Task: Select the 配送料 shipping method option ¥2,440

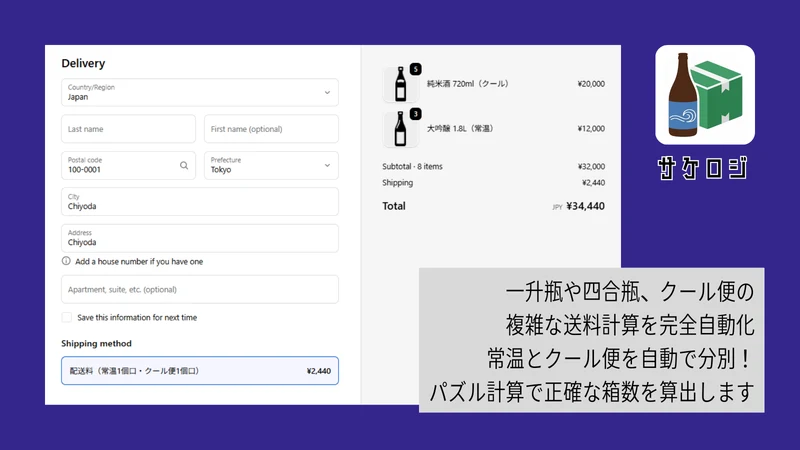Action: [x=199, y=370]
